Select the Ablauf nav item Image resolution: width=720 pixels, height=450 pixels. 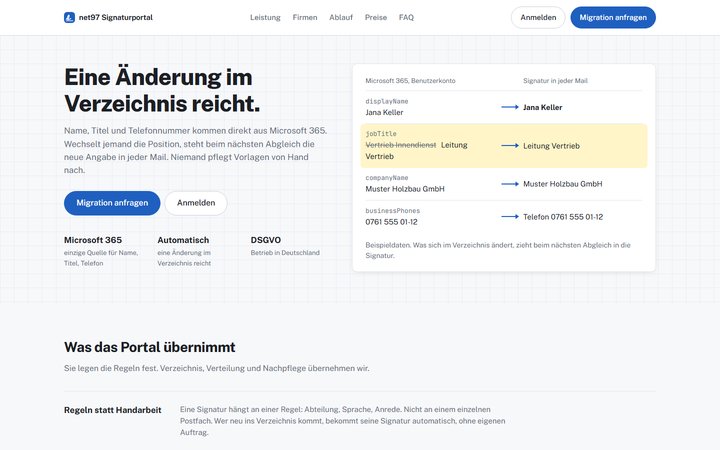click(x=341, y=17)
